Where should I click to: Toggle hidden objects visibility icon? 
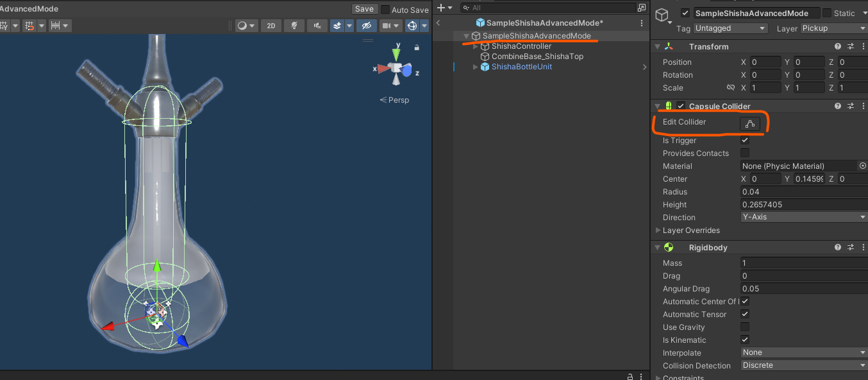pos(366,26)
